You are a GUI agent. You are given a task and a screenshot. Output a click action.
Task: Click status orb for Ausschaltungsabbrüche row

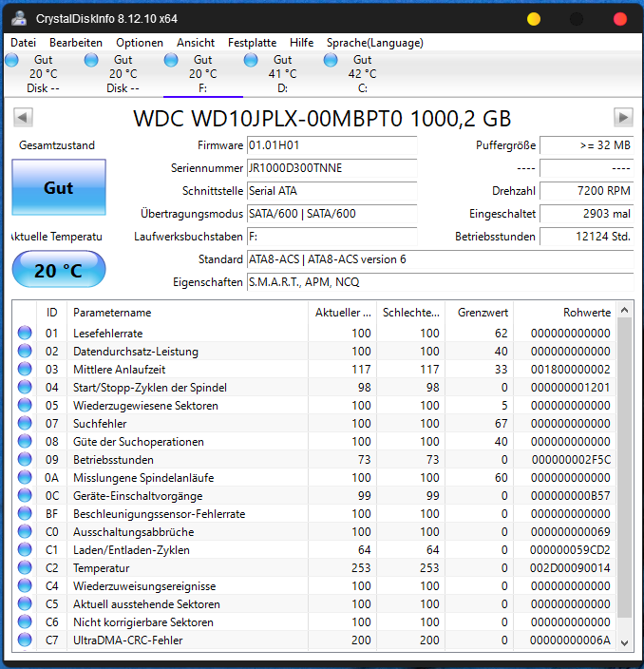tap(25, 531)
